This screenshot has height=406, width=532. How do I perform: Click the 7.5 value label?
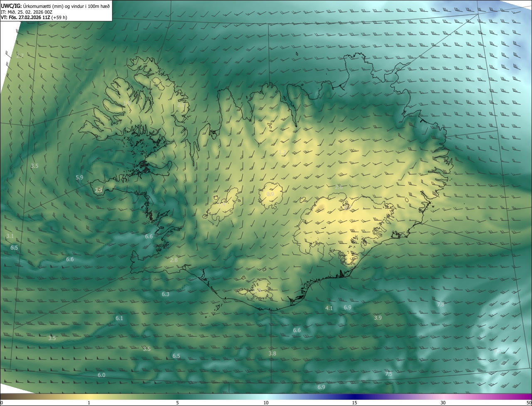point(389,374)
